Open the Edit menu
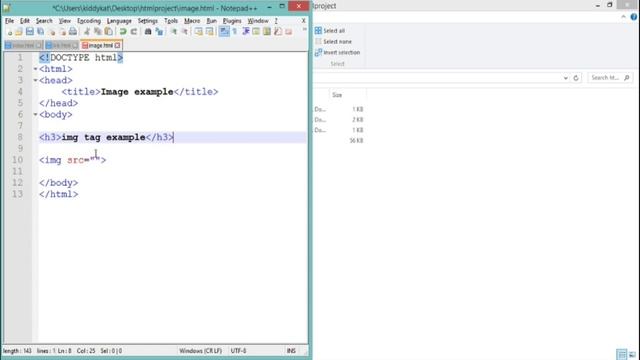Viewport: 640px width, 360px height. (x=25, y=21)
